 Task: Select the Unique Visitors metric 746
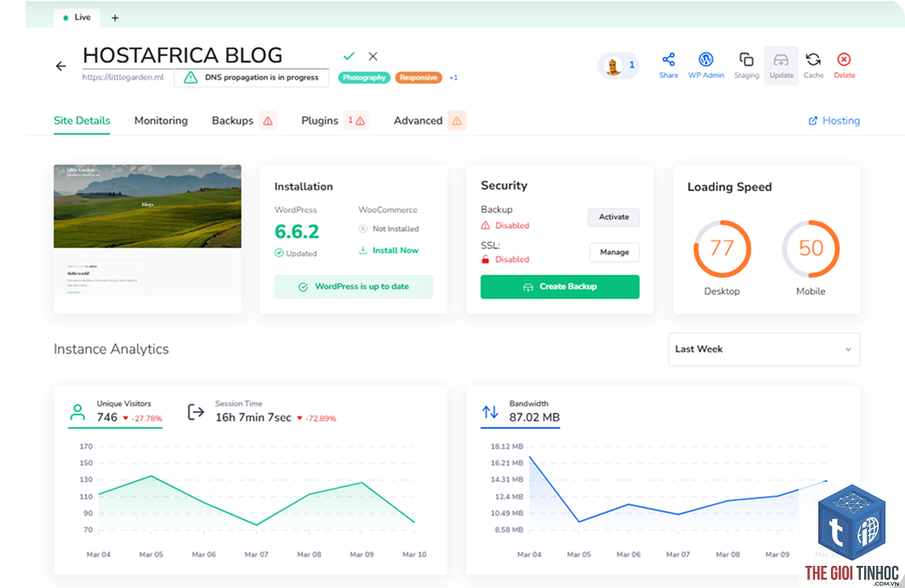116,411
